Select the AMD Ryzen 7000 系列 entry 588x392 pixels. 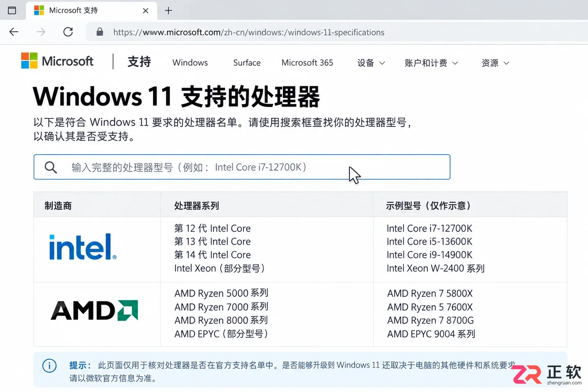[221, 307]
